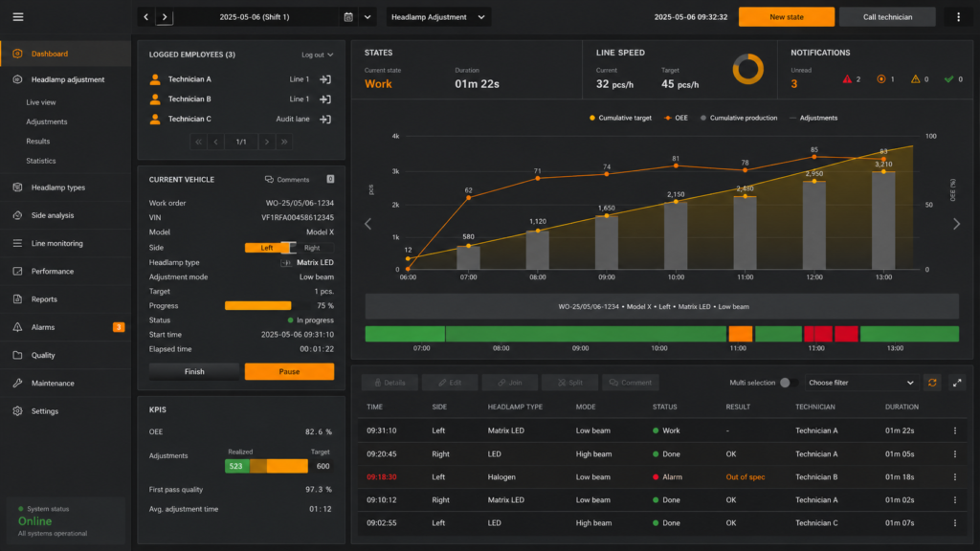Open the hamburger menu icon
This screenshot has height=551, width=980.
pos(18,17)
